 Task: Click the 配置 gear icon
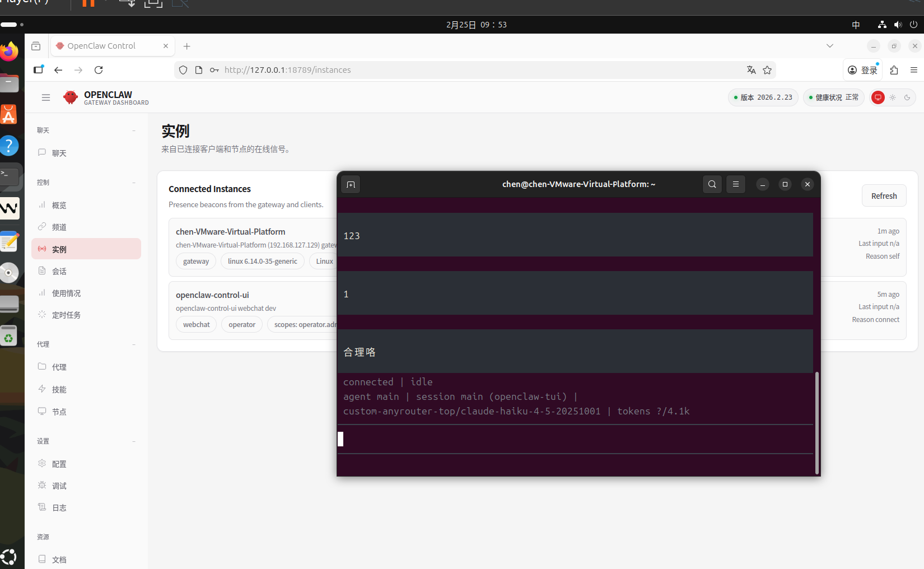(x=42, y=463)
